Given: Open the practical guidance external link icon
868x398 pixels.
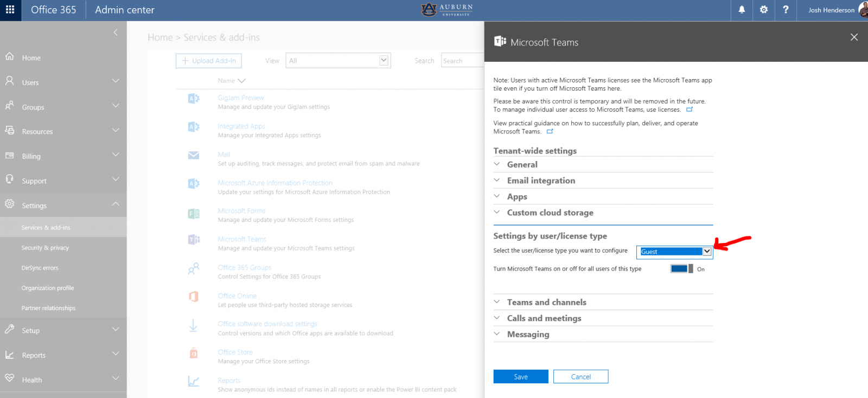Looking at the screenshot, I should pos(550,131).
